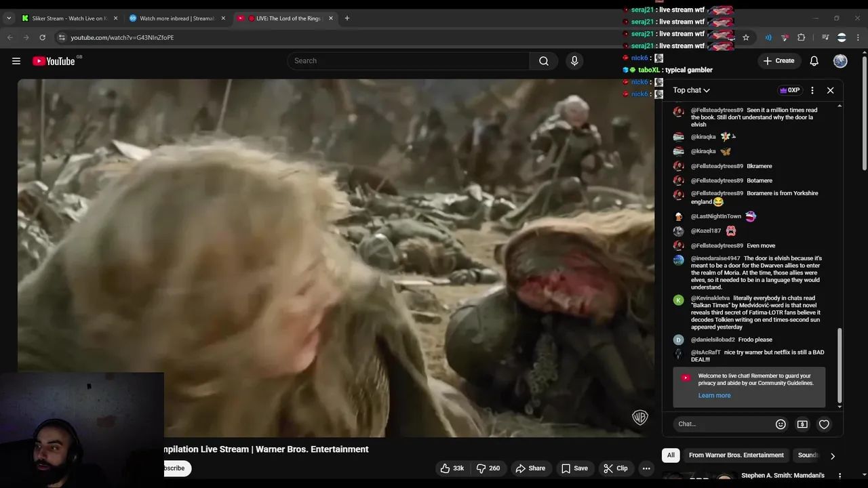View site information icon in address bar

[x=61, y=37]
